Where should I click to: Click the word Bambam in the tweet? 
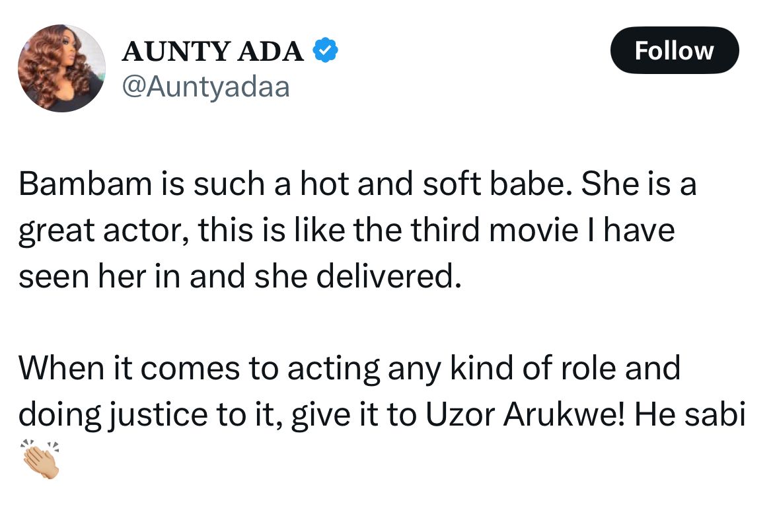pos(85,184)
